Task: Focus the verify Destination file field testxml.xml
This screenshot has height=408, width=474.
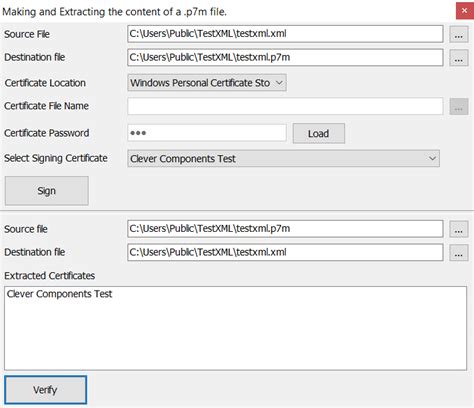Action: click(285, 252)
